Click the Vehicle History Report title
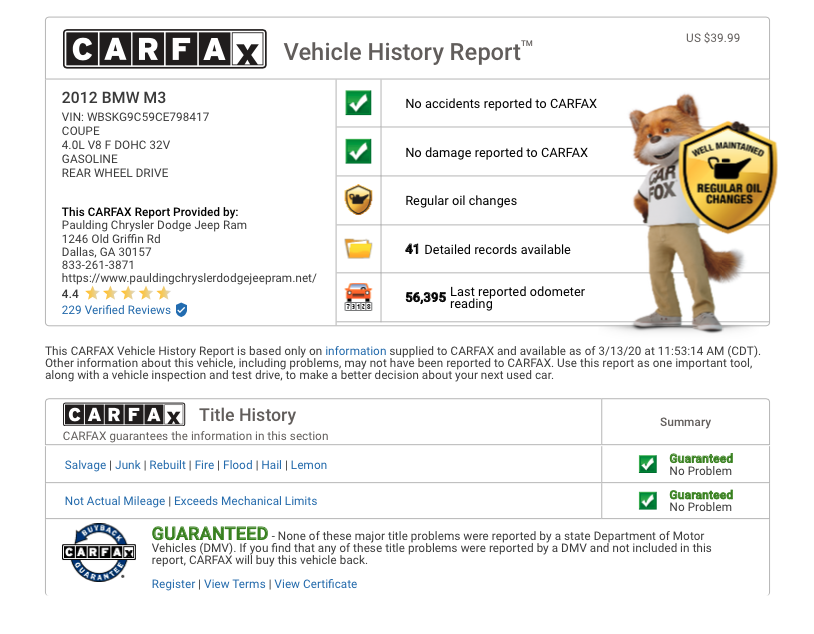Image resolution: width=814 pixels, height=634 pixels. tap(408, 51)
